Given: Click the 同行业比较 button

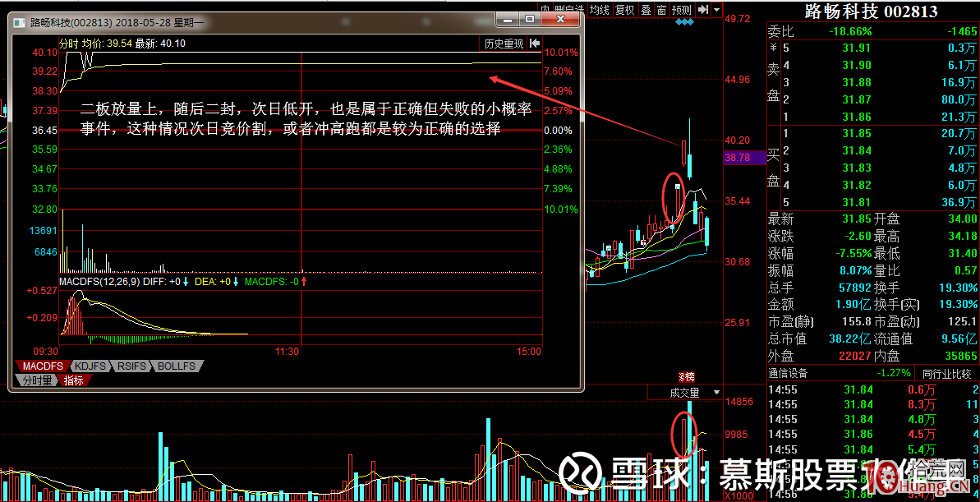Looking at the screenshot, I should pos(947,374).
